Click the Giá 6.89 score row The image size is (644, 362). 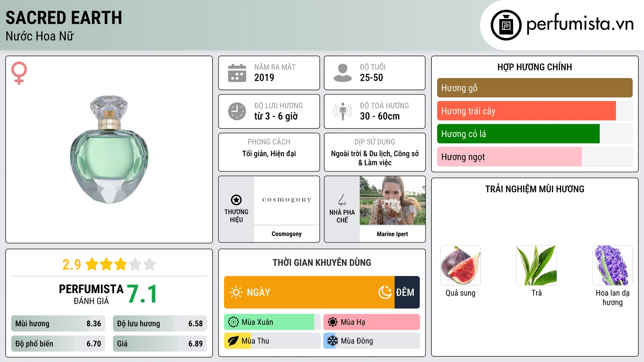click(x=160, y=344)
